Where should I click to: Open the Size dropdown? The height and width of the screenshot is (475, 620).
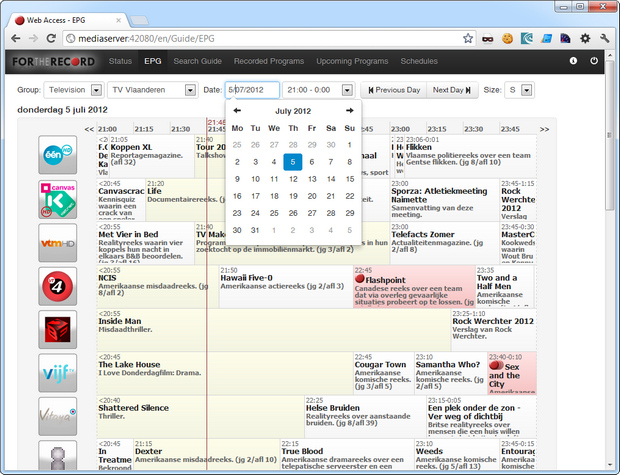[520, 90]
